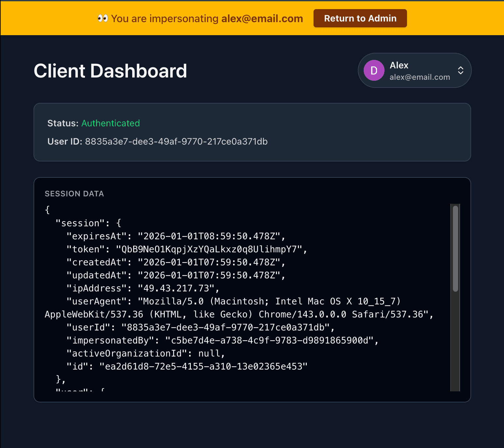Image resolution: width=504 pixels, height=448 pixels.
Task: Click the activeOrganizationId null line
Action: point(145,354)
